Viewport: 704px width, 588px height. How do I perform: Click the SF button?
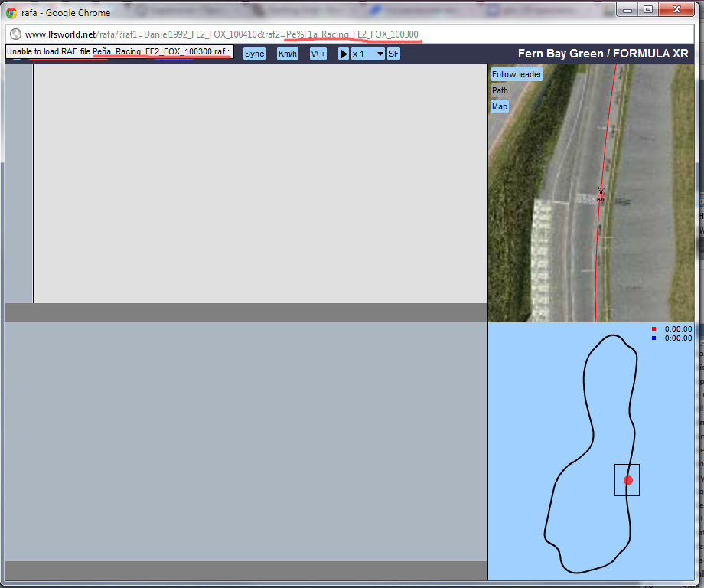click(x=393, y=54)
